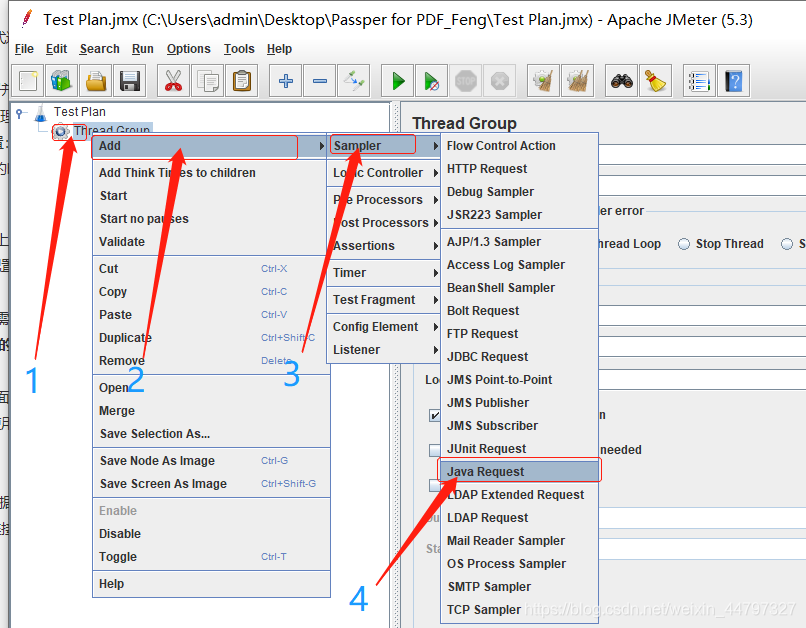Screen dimensions: 806x628
Task: Open Search with binoculars icon
Action: 621,81
